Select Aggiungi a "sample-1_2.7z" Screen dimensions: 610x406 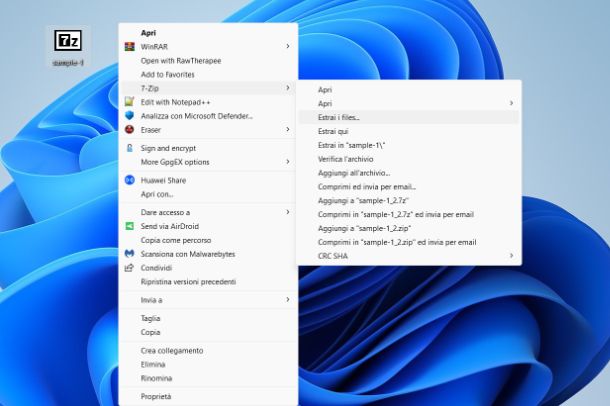pos(409,200)
